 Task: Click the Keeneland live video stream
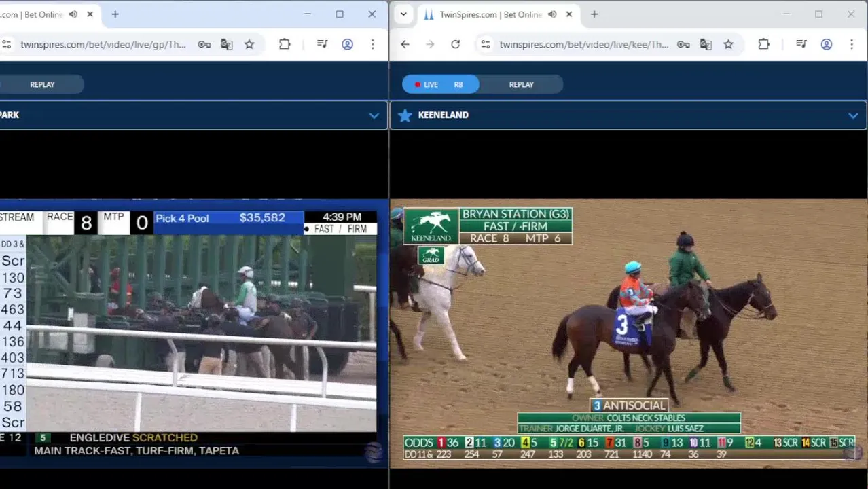(x=628, y=333)
